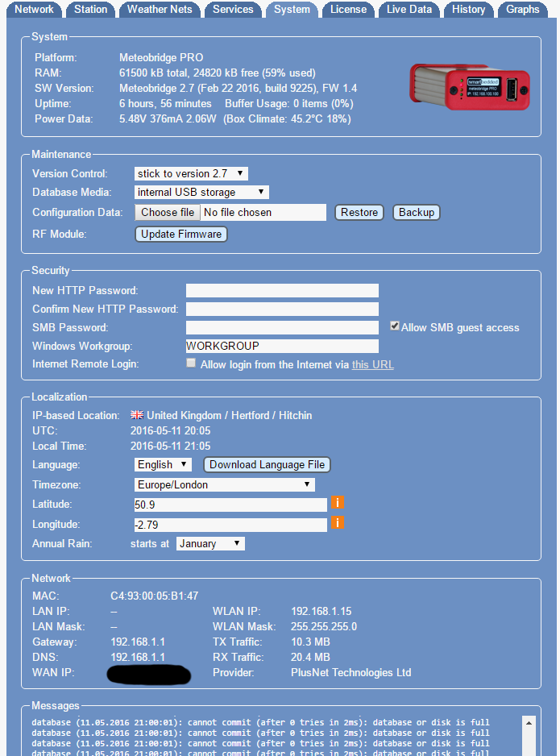560x756 pixels.
Task: Click the Update Firmware button
Action: (181, 235)
